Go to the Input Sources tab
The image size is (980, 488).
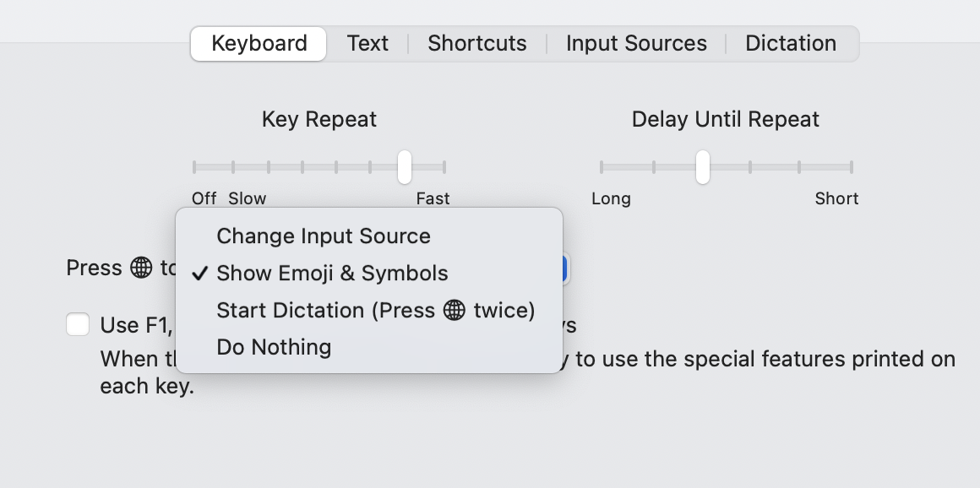pos(636,44)
